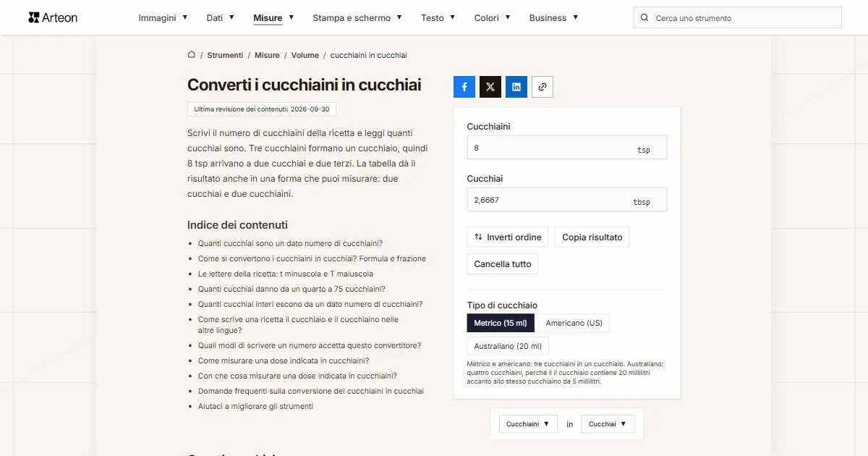Viewport: 868px width, 456px height.
Task: Open 'Come misurare una dose indicata' link
Action: [x=284, y=360]
